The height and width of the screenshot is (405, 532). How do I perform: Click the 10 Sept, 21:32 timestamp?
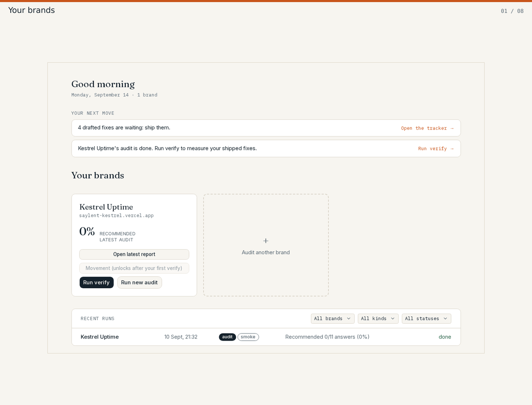[x=181, y=337]
